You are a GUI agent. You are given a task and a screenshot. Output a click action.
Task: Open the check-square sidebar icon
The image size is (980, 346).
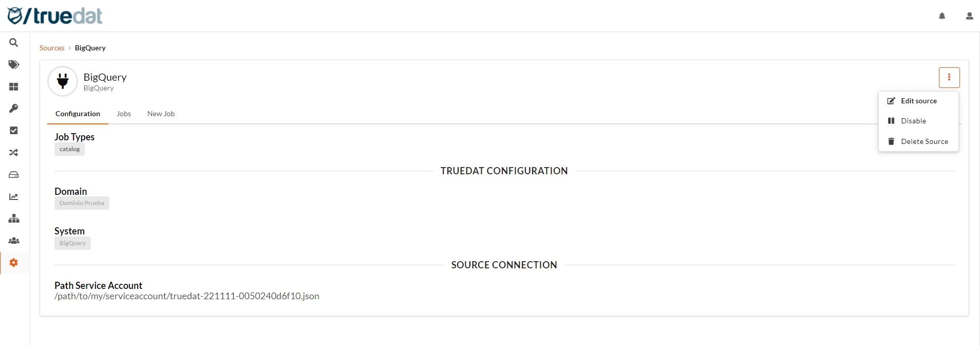pos(14,131)
